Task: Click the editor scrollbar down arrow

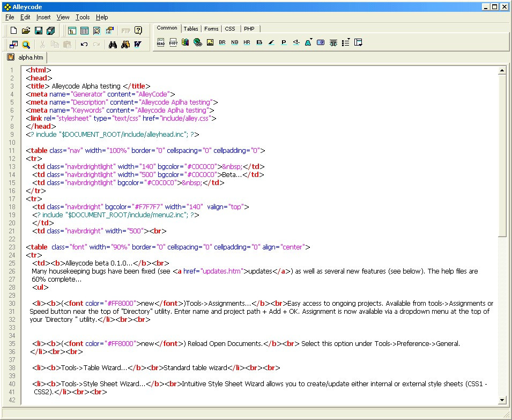Action: pos(502,400)
